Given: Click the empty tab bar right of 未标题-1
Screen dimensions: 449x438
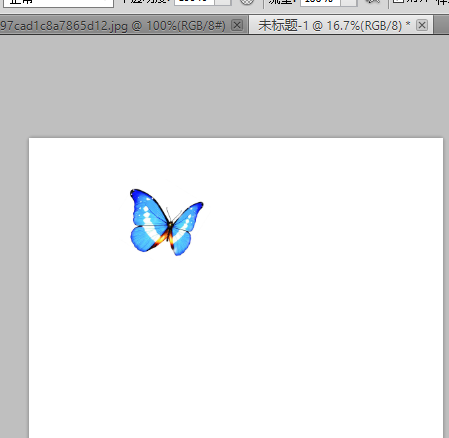Looking at the screenshot, I should [441, 25].
